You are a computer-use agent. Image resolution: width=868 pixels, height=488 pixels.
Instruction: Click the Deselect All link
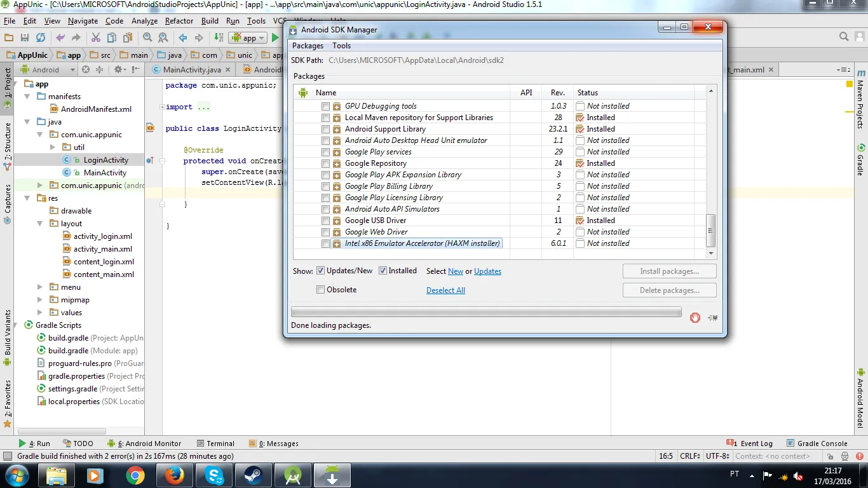click(x=445, y=290)
